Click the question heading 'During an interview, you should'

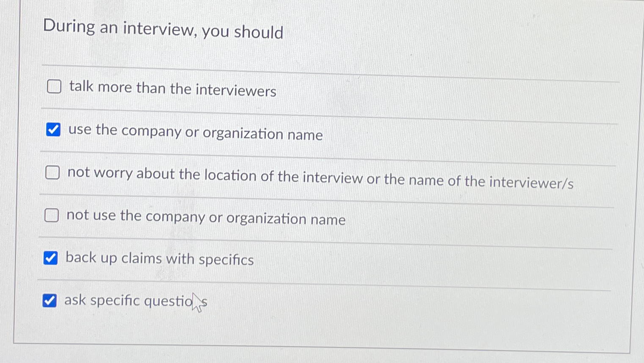[163, 28]
